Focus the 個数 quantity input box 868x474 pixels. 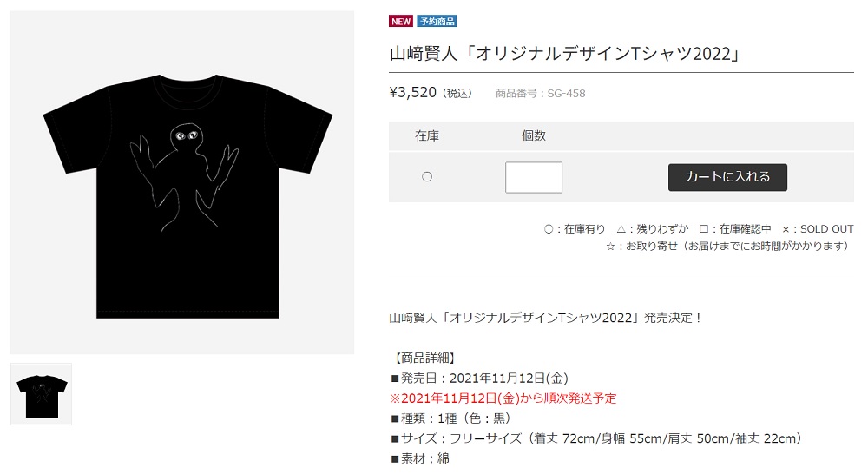(x=534, y=177)
